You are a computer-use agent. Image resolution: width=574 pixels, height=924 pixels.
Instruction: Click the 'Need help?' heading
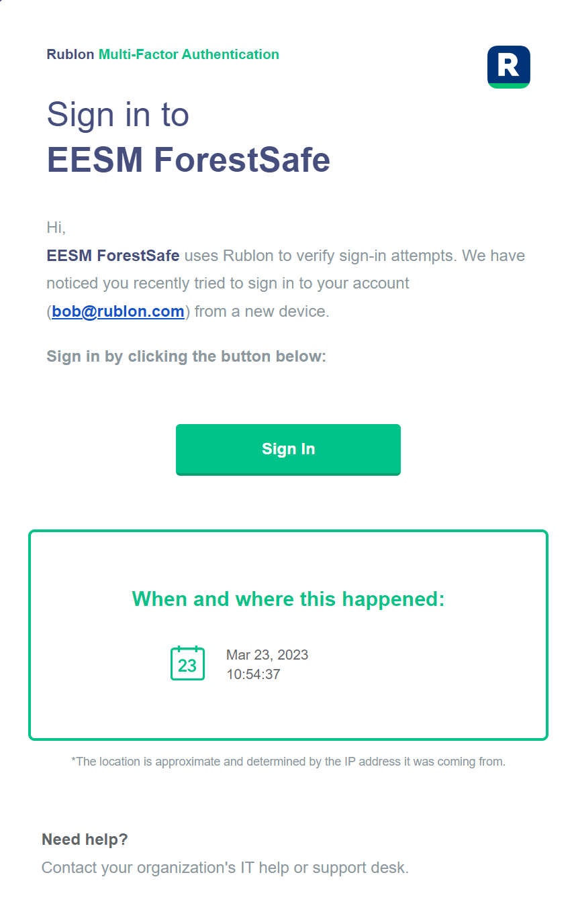85,839
